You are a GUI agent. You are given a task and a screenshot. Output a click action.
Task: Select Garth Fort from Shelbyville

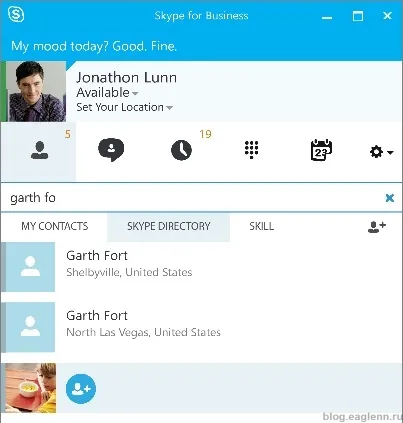click(x=201, y=267)
